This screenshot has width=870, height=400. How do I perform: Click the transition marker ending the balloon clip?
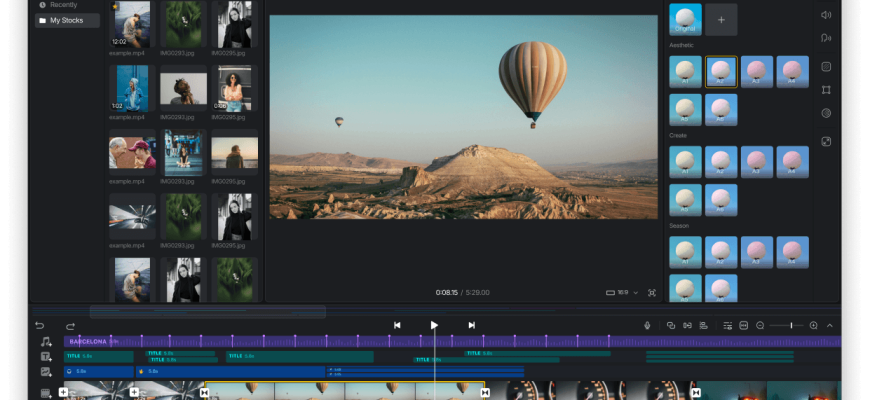[485, 393]
